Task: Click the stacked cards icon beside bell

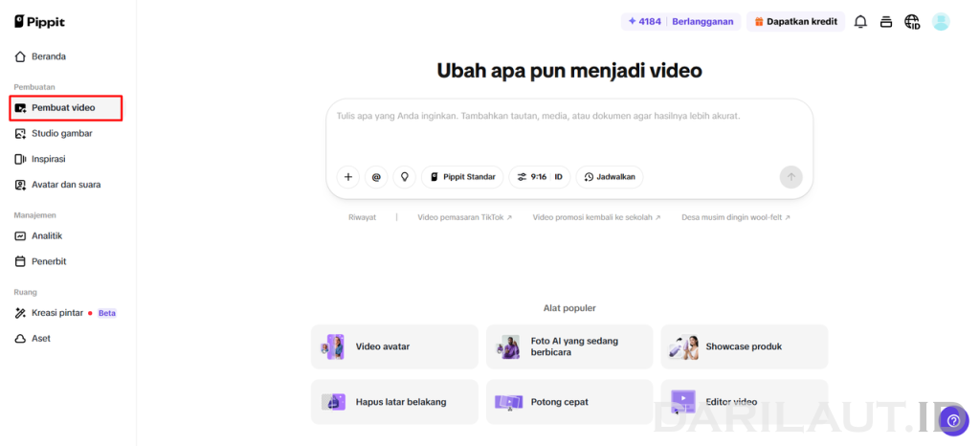Action: [x=885, y=22]
